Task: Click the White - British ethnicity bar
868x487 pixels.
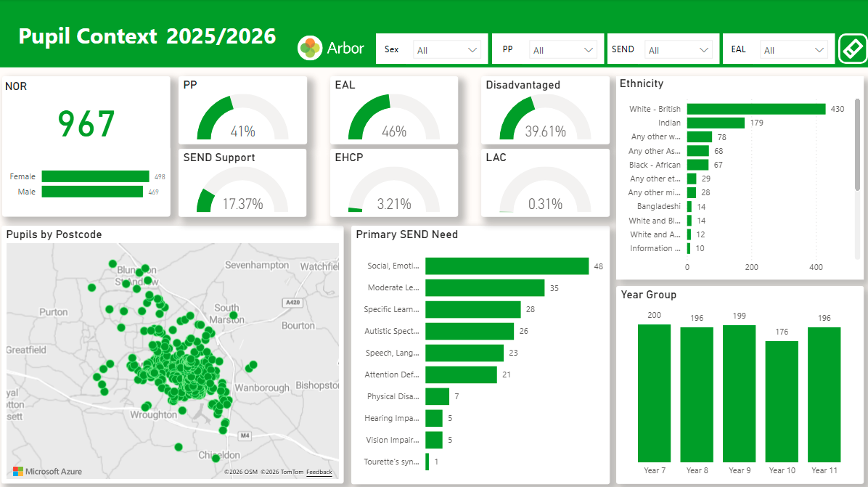Action: tap(756, 109)
